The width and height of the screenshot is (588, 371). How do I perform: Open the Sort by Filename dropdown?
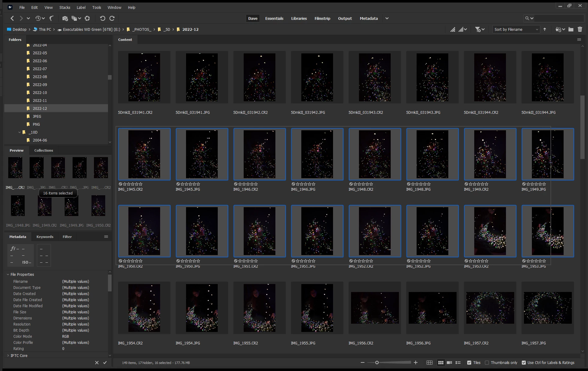pos(516,29)
